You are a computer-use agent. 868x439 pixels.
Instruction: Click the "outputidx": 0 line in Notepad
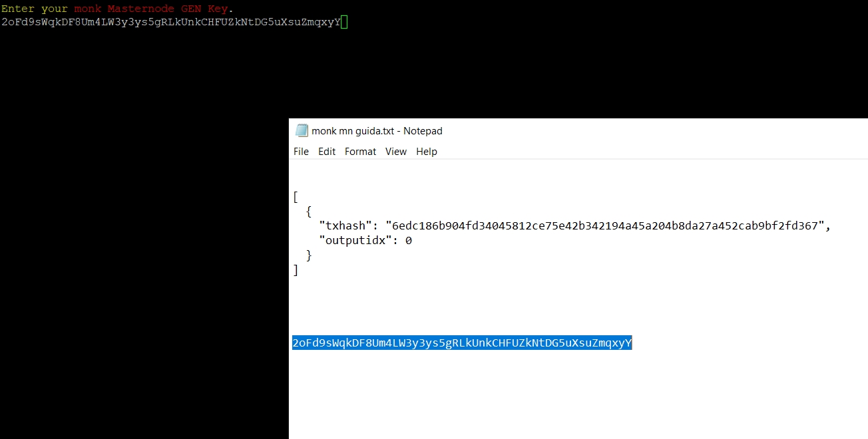(365, 240)
